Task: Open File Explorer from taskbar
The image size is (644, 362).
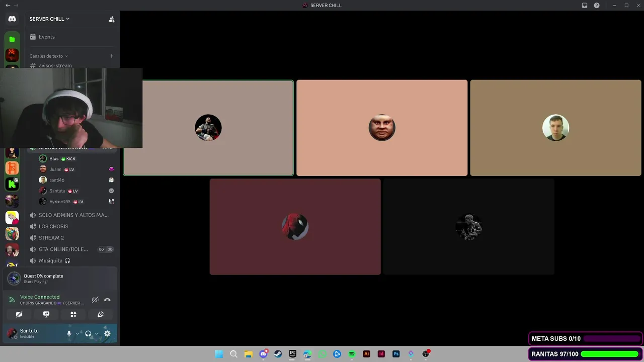Action: [x=248, y=354]
